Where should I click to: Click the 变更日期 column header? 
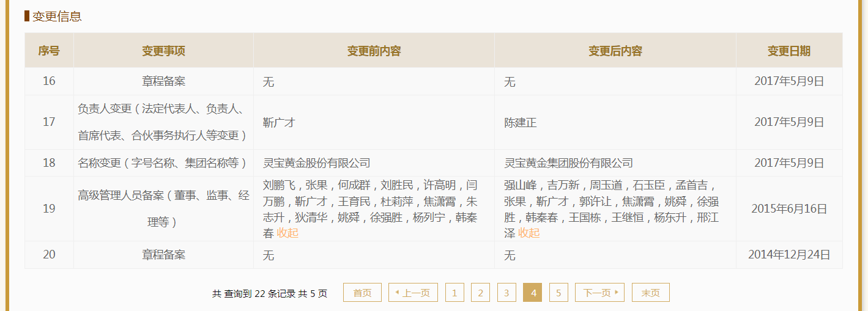pos(788,51)
